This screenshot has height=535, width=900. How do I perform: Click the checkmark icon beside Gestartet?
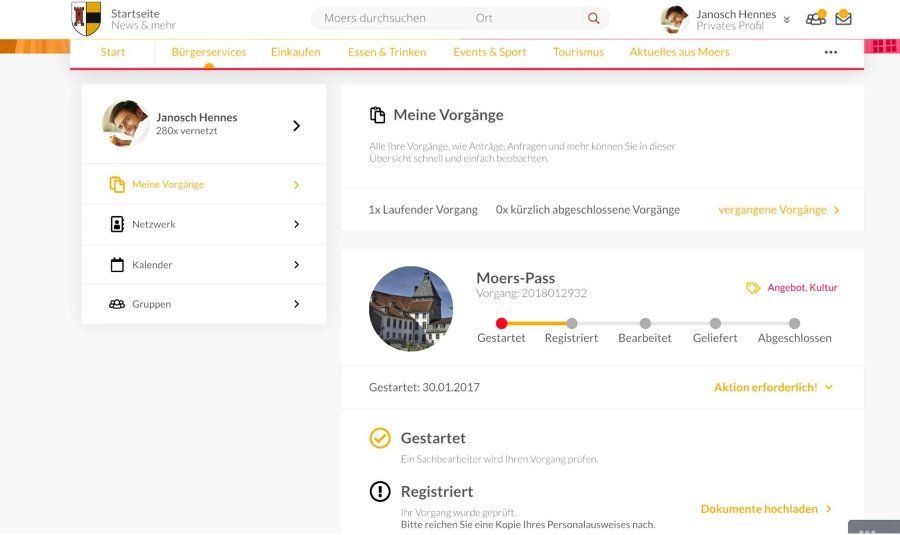point(380,438)
